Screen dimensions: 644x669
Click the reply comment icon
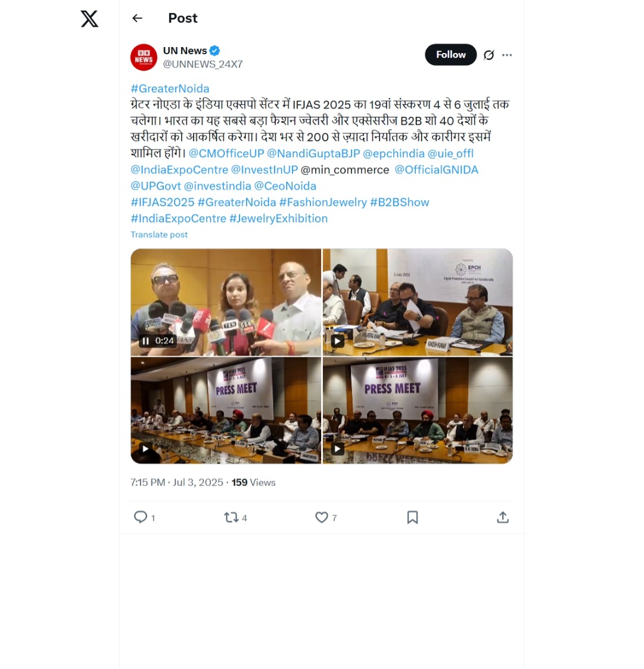coord(141,517)
